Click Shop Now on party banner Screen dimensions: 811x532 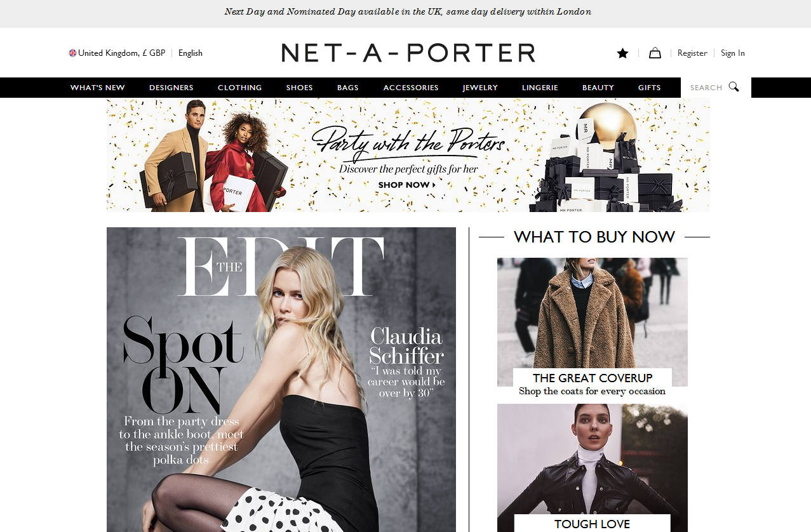point(407,185)
